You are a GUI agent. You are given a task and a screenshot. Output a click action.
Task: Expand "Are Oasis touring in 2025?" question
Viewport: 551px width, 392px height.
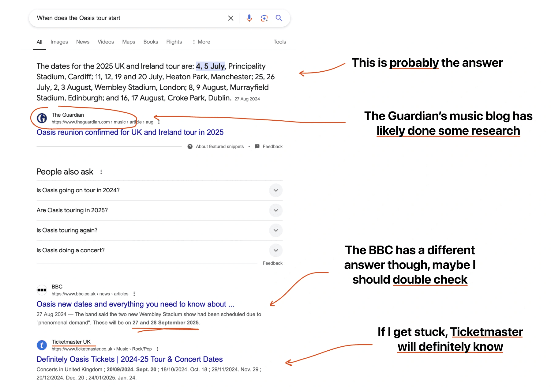click(x=159, y=210)
